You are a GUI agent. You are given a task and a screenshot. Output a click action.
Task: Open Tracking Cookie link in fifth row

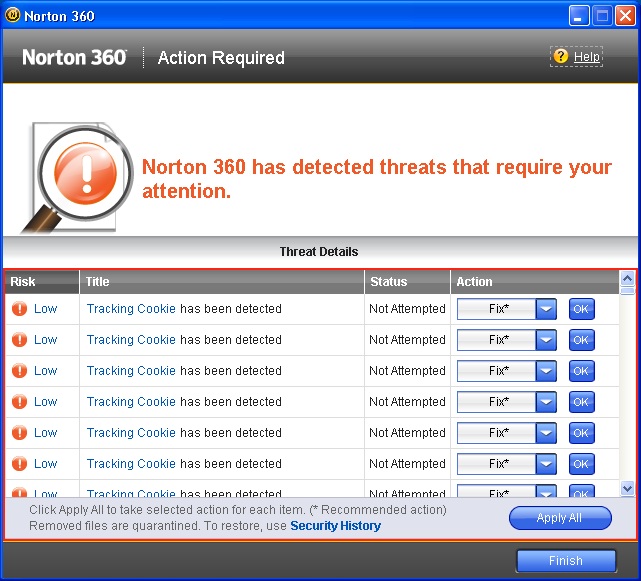click(x=131, y=433)
